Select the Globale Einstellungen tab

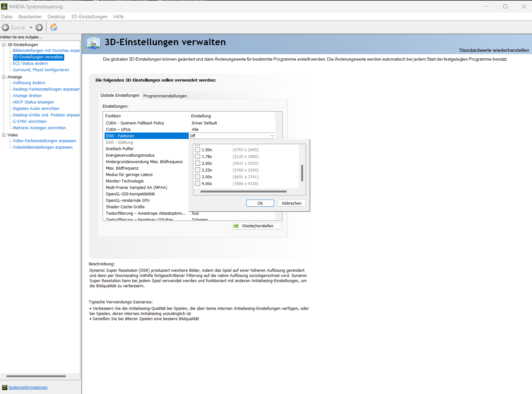120,95
